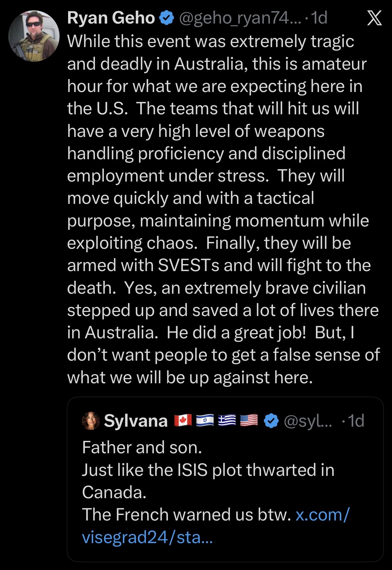Click the truncated @syl handle

(x=307, y=421)
